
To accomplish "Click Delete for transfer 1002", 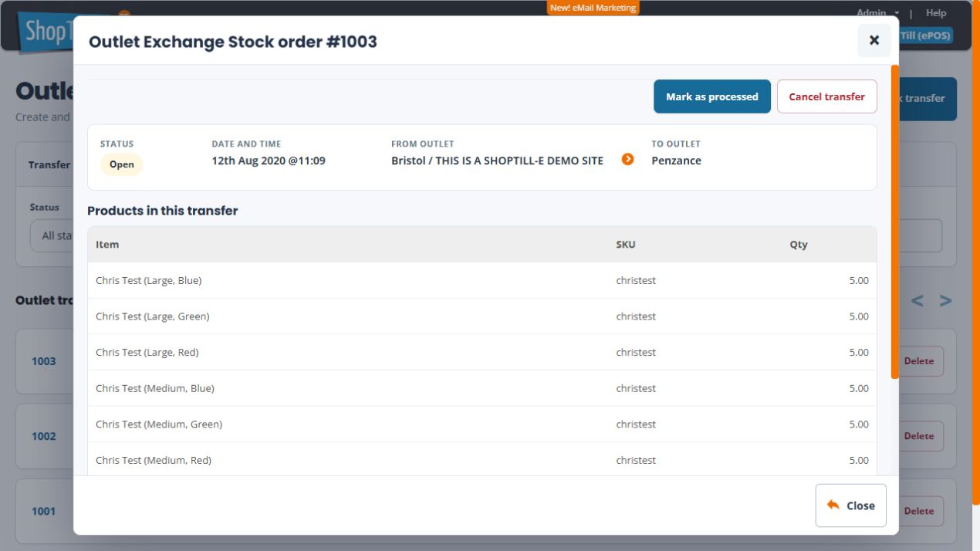I will click(x=921, y=436).
